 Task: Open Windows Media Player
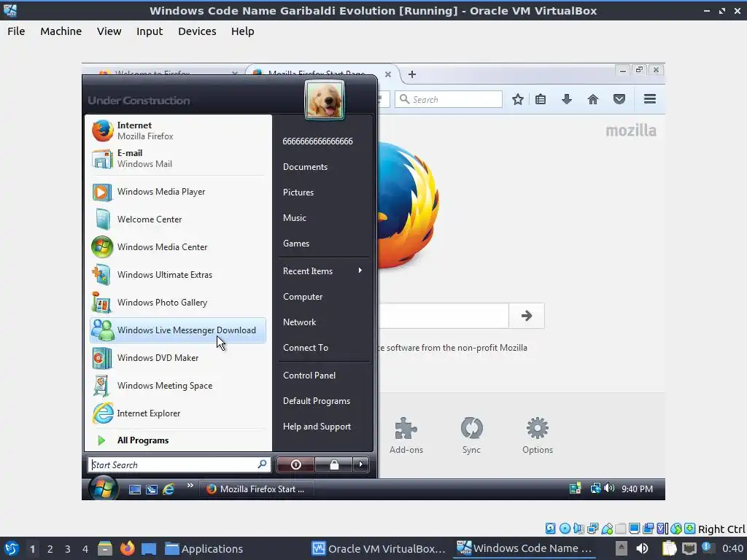pyautogui.click(x=178, y=192)
